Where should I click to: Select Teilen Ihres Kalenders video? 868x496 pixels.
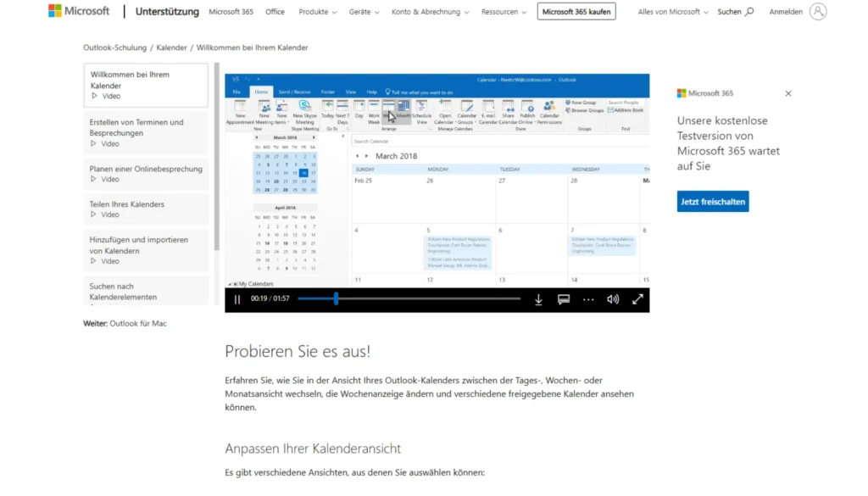[146, 209]
